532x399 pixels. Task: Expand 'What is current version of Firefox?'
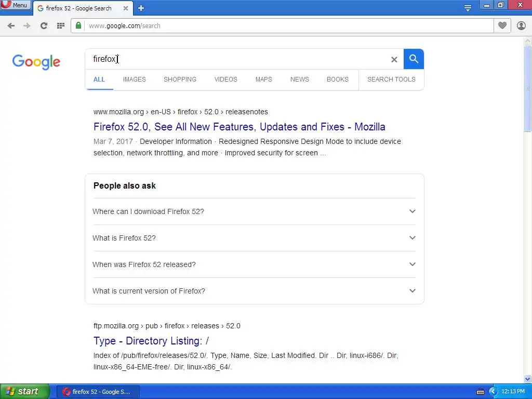pyautogui.click(x=254, y=291)
